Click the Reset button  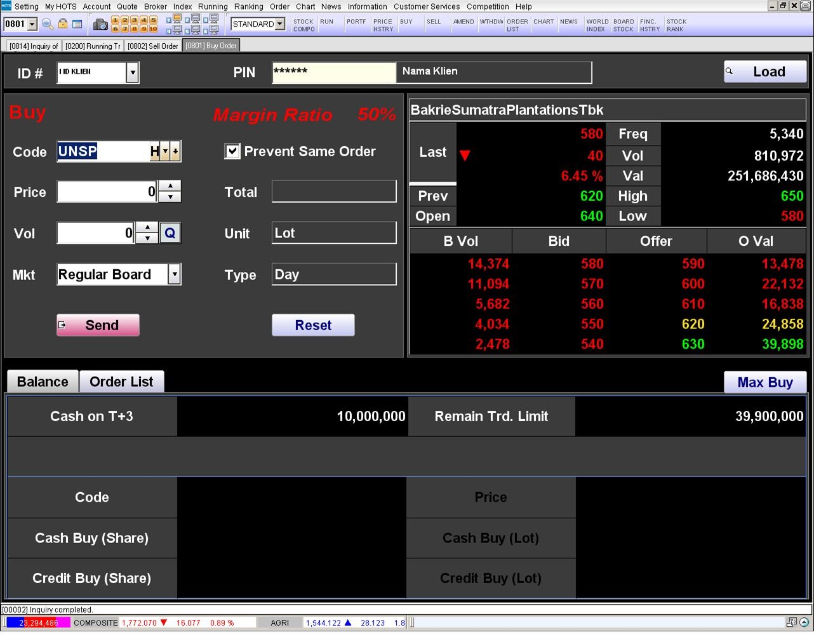click(x=313, y=325)
